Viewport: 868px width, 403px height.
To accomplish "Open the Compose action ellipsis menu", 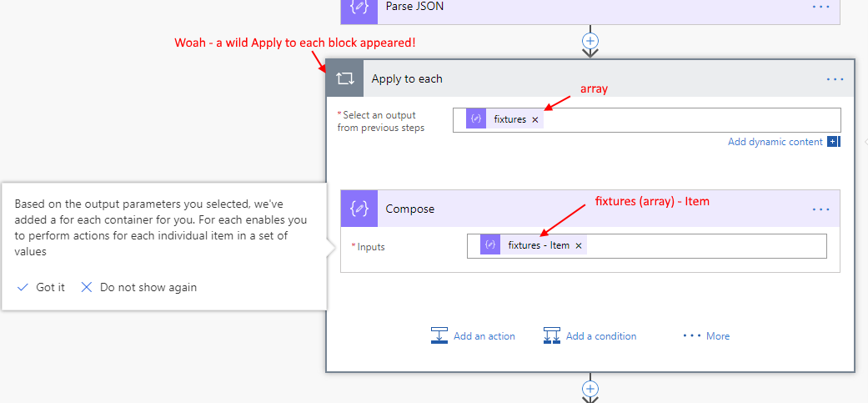I will pyautogui.click(x=820, y=209).
